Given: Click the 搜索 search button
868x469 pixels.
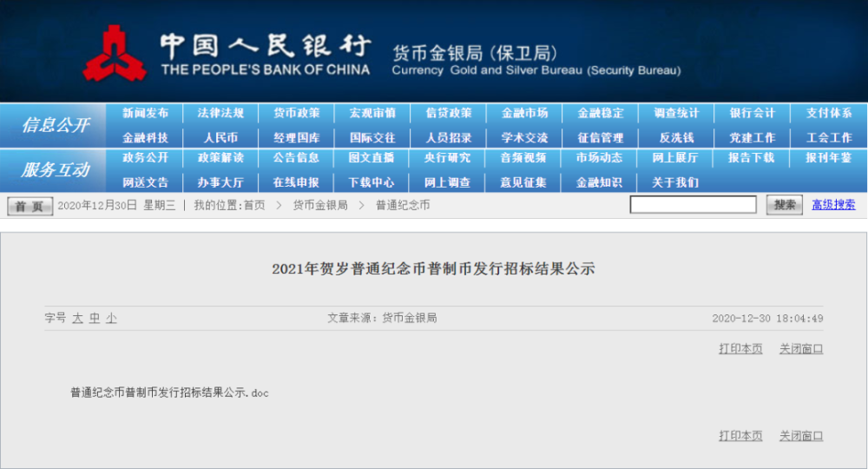Looking at the screenshot, I should coord(785,205).
